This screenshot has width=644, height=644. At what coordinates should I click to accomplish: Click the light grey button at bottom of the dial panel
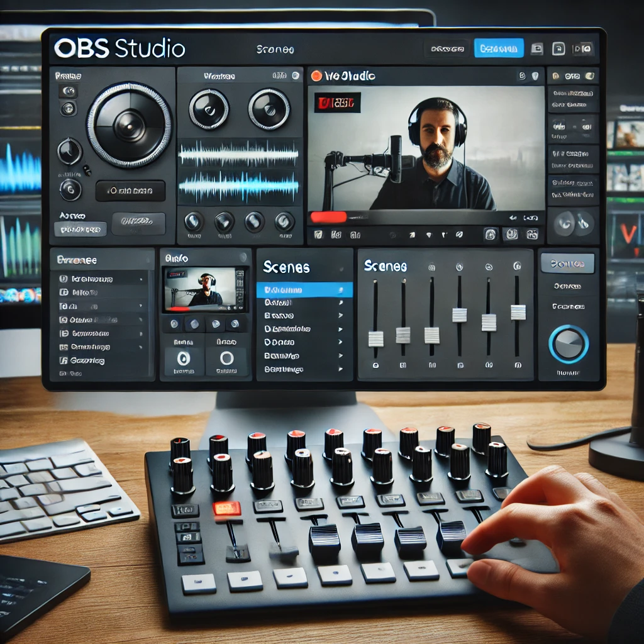click(80, 229)
